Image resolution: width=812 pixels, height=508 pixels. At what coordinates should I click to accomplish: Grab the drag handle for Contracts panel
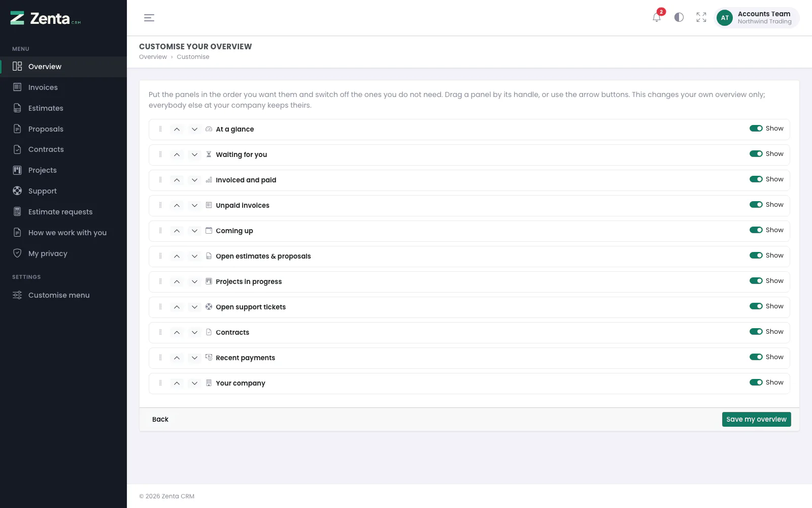tap(160, 332)
